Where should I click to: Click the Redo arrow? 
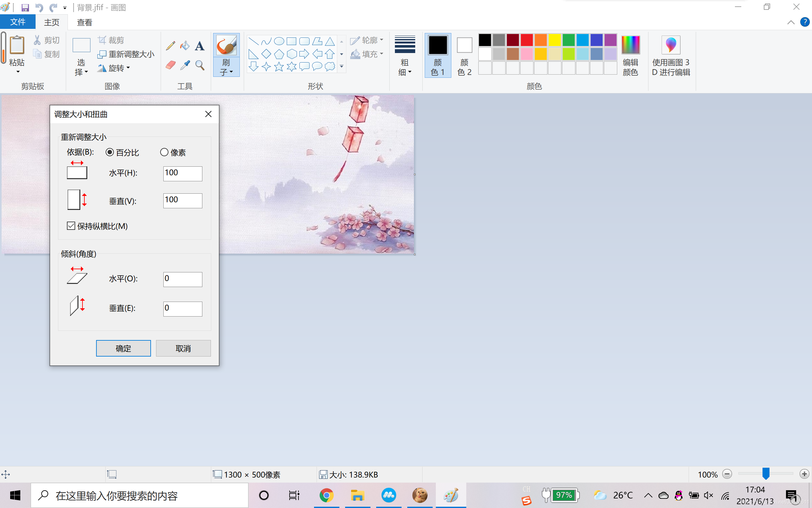click(53, 7)
